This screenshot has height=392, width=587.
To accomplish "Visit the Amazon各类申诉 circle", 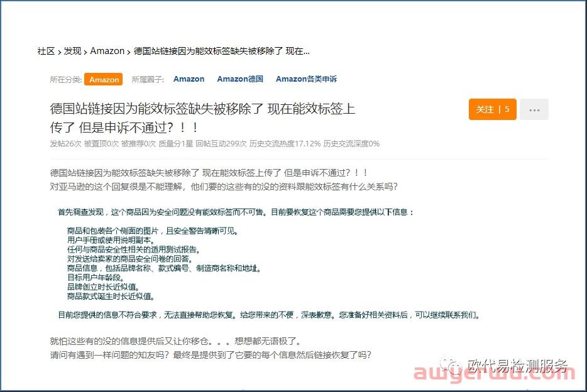I will click(x=306, y=79).
